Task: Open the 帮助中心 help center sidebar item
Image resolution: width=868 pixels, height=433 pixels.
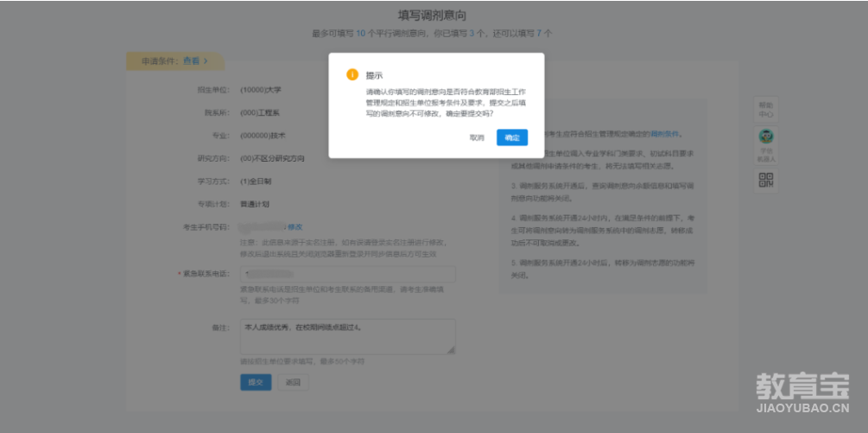Action: (x=765, y=110)
